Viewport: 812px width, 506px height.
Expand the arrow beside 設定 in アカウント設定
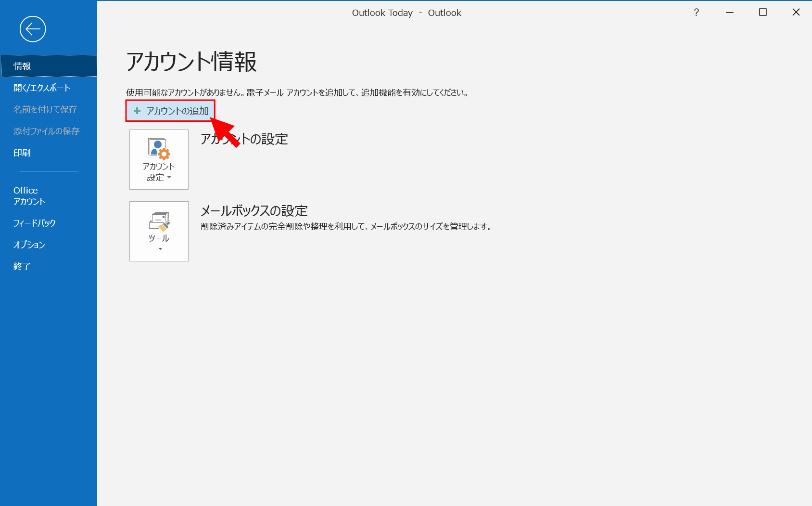[169, 178]
